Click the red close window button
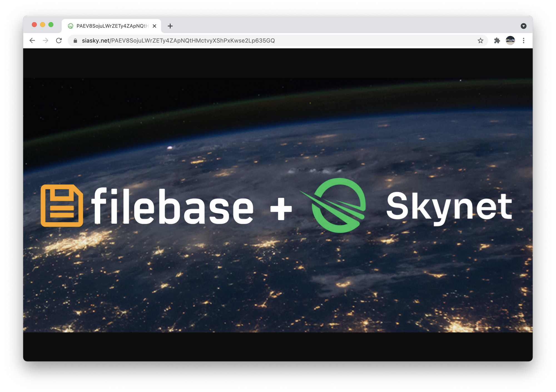 [34, 25]
